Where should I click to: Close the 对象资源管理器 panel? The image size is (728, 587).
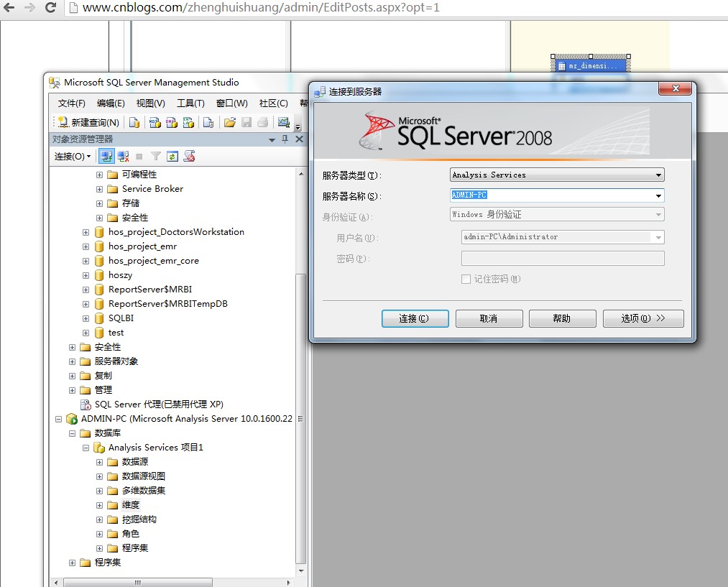[299, 139]
